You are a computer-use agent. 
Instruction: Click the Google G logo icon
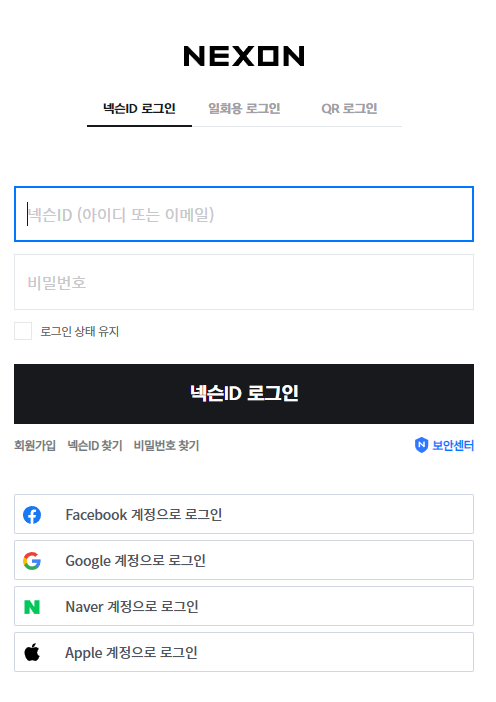32,561
